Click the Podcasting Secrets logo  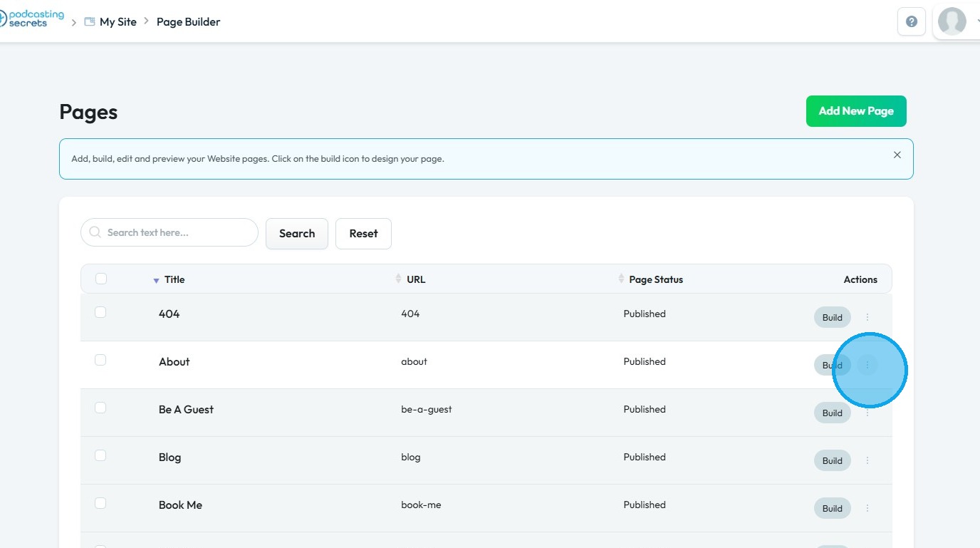click(32, 19)
